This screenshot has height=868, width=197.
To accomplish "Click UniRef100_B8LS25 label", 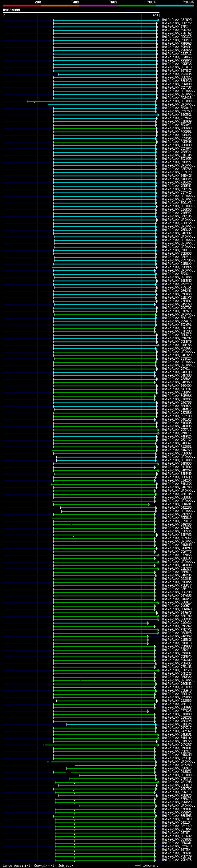I will point(177,77).
